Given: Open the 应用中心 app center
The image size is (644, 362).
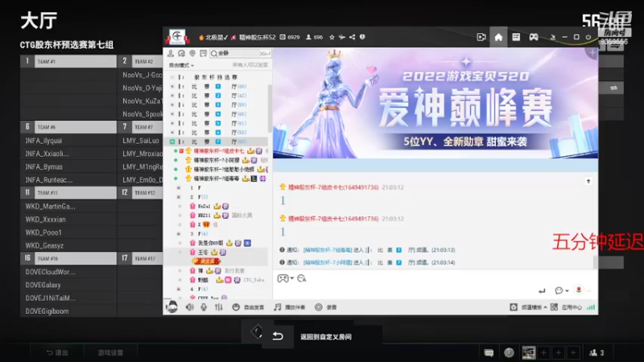Looking at the screenshot, I should click(x=566, y=307).
